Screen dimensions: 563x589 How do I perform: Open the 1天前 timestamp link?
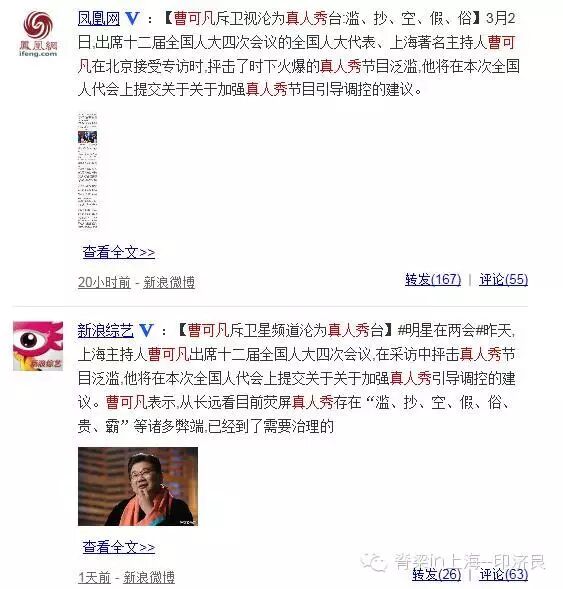94,577
